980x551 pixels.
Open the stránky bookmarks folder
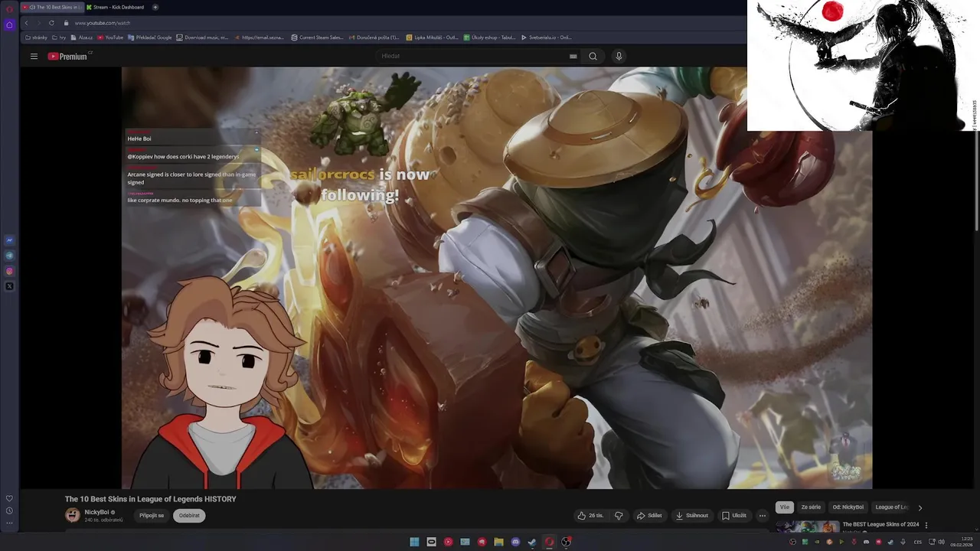(x=36, y=37)
